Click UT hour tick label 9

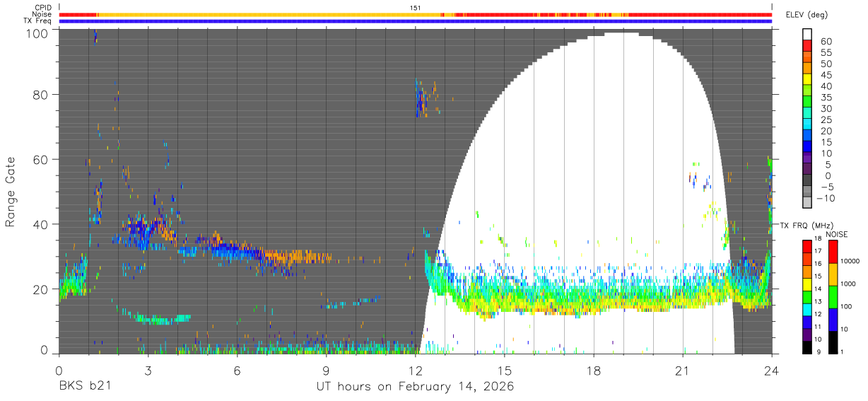pyautogui.click(x=326, y=370)
